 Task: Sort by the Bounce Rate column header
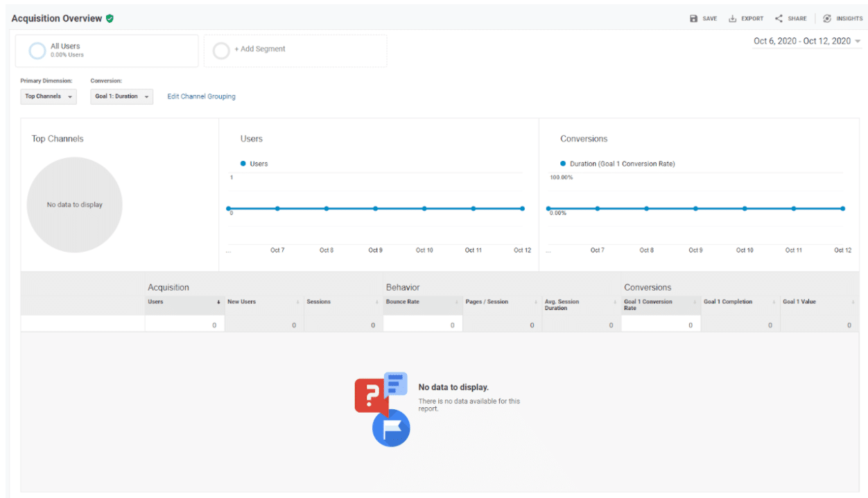(x=403, y=302)
